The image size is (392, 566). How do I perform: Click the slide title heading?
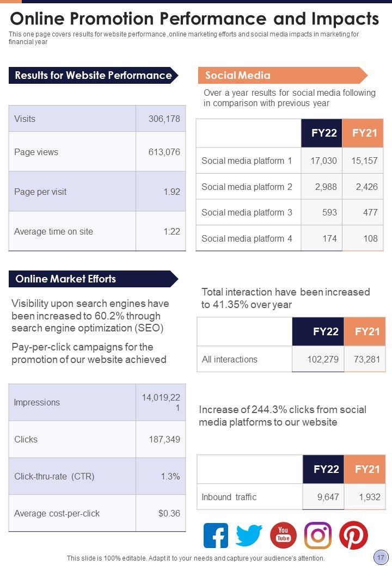(x=194, y=19)
